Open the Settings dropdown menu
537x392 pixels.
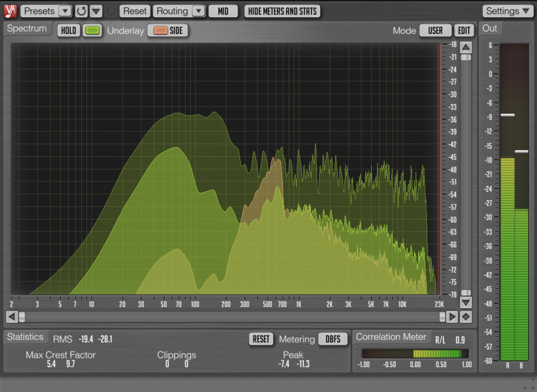click(507, 11)
